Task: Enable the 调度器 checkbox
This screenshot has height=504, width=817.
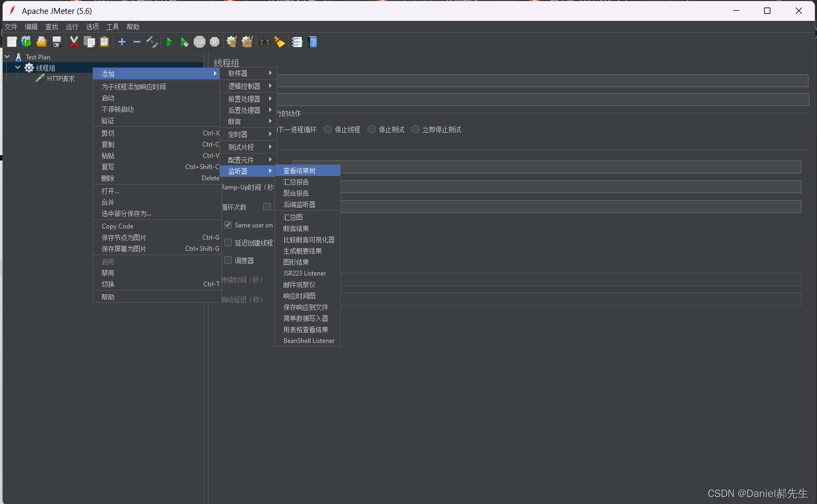Action: pyautogui.click(x=228, y=260)
